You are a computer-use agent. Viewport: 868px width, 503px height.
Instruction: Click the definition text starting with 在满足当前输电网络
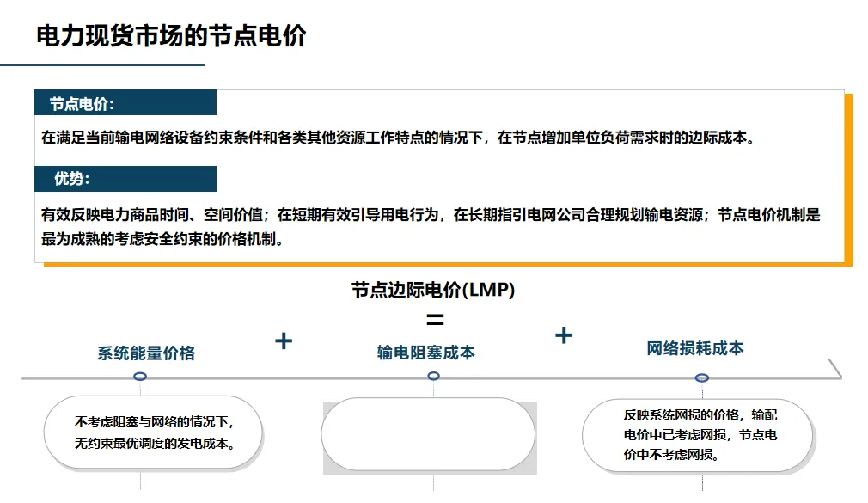(x=398, y=138)
